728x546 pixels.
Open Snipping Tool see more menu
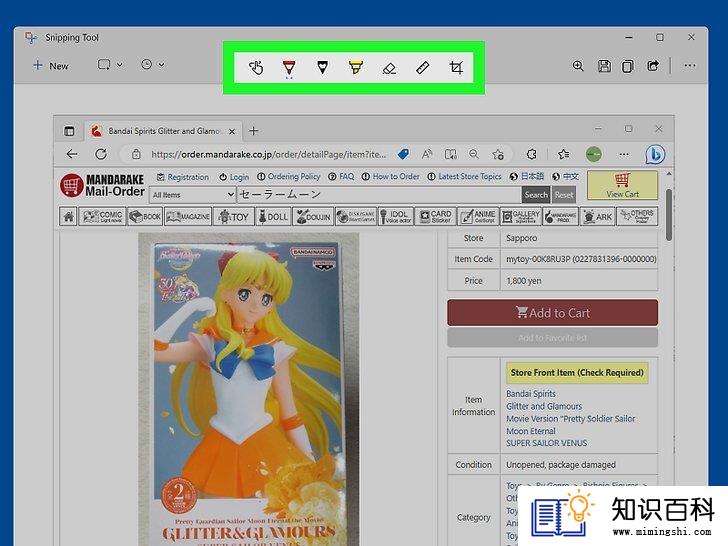(689, 65)
